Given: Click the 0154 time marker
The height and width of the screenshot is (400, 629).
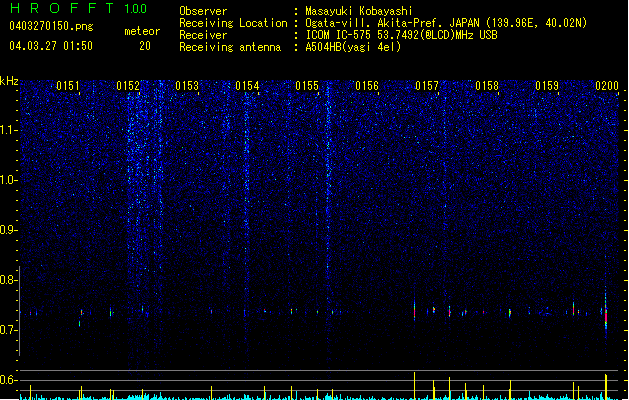Looking at the screenshot, I should click(x=247, y=86).
